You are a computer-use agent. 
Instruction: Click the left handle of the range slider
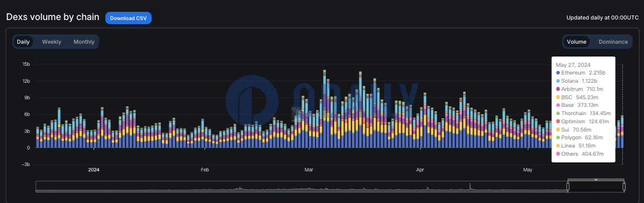coord(568,187)
